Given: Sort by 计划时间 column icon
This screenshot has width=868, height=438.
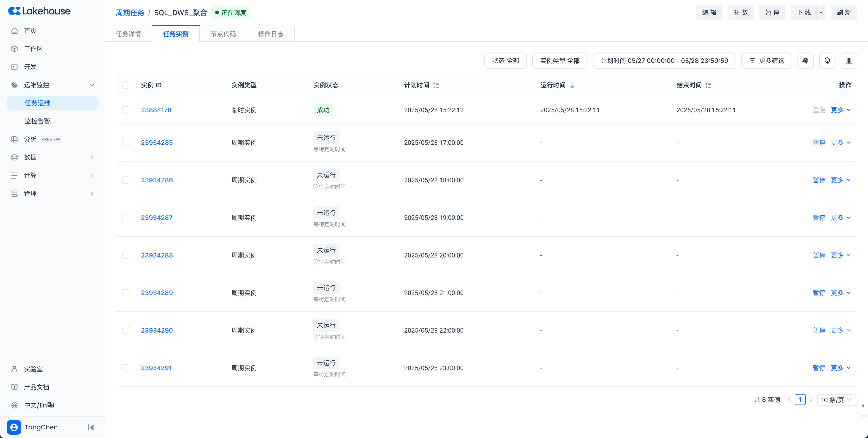Looking at the screenshot, I should click(436, 85).
